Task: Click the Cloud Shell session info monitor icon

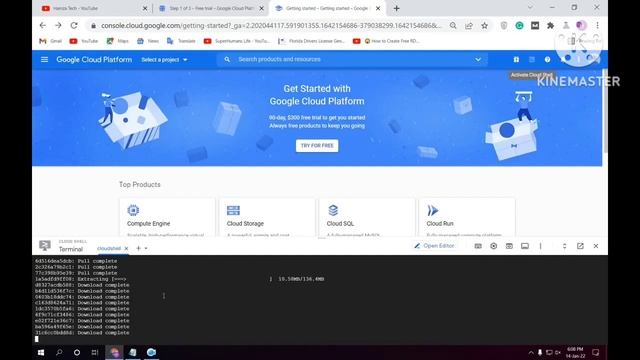Action: (525, 246)
